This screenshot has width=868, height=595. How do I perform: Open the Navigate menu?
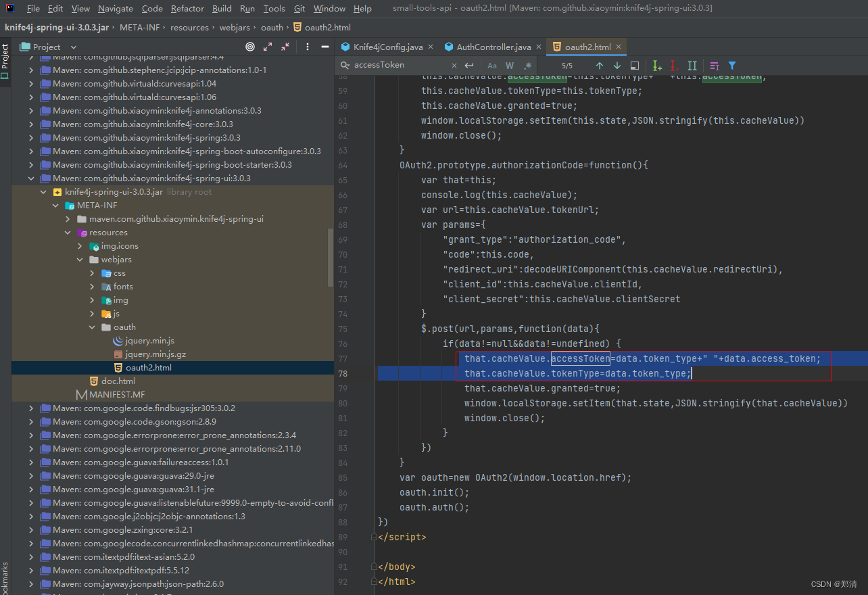[116, 9]
